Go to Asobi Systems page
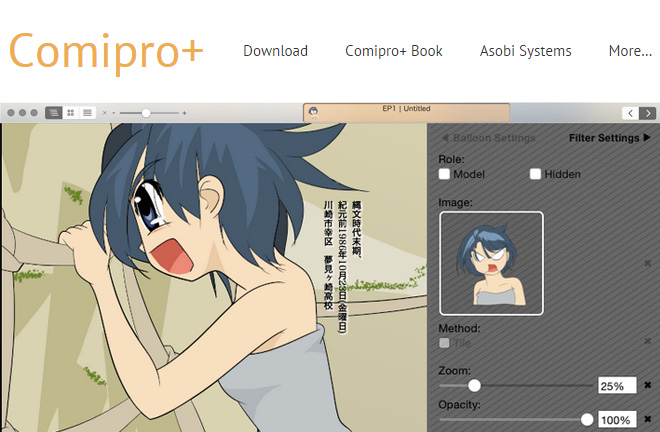 point(525,51)
